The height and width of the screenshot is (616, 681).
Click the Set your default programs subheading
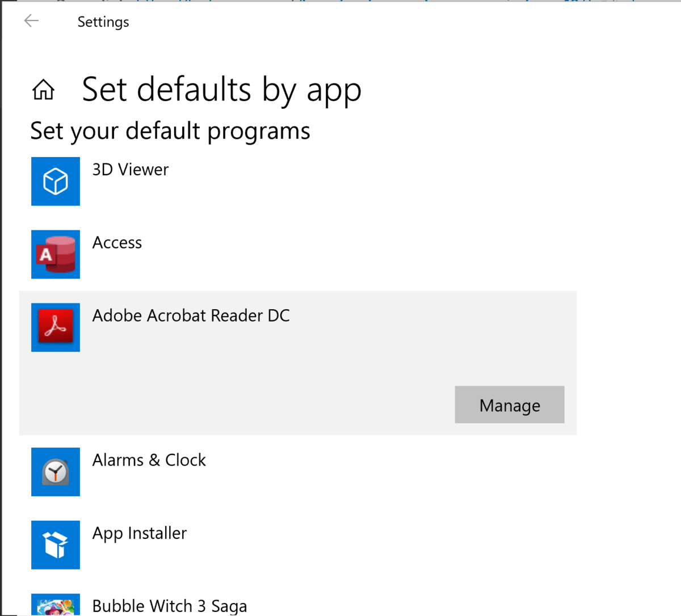(170, 131)
